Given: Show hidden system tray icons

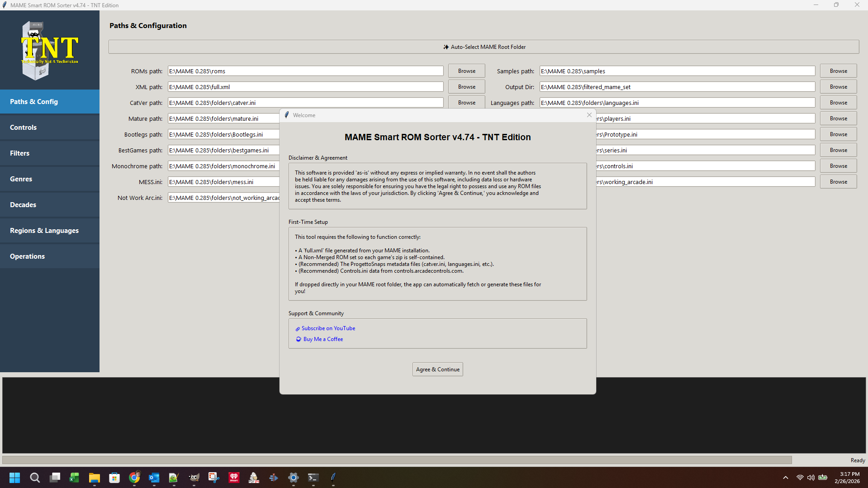Looking at the screenshot, I should 786,478.
